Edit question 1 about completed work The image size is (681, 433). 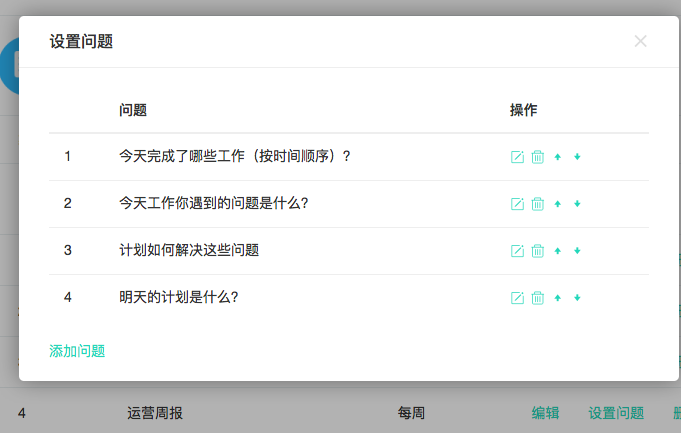(517, 157)
